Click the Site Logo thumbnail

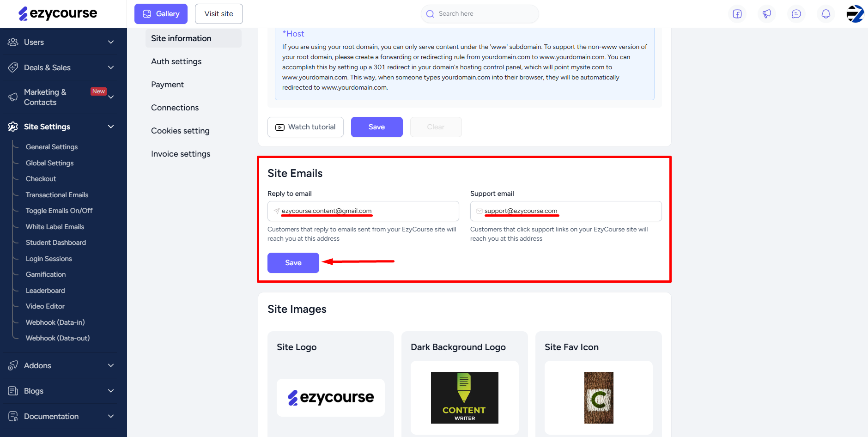click(331, 398)
